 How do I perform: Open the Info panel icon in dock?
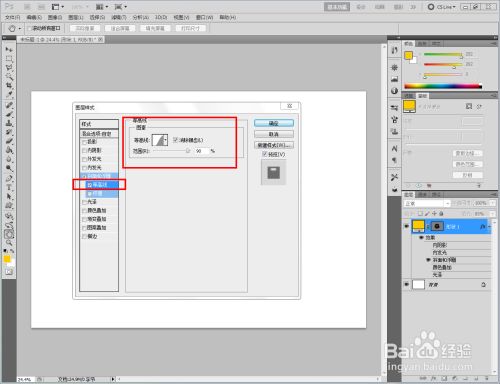394,91
